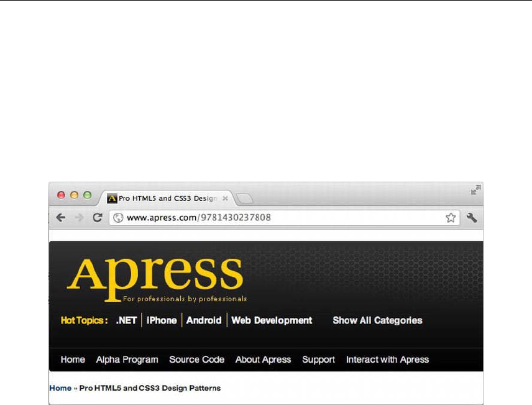Click the forward navigation arrow
This screenshot has width=532, height=405.
(x=79, y=218)
